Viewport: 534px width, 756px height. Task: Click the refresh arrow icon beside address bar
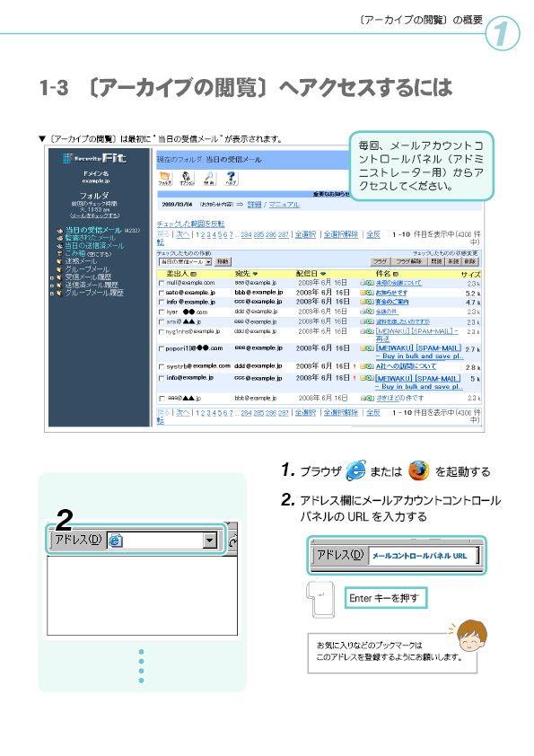[232, 542]
